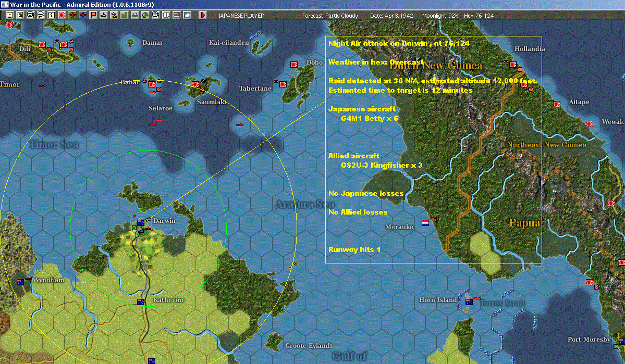Click the Darwin map label
The height and width of the screenshot is (364, 625).
pyautogui.click(x=164, y=221)
